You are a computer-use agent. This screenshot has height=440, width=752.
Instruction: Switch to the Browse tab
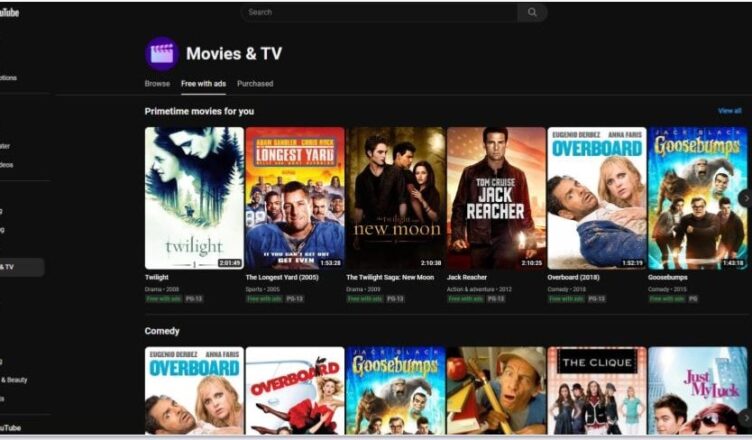[157, 83]
